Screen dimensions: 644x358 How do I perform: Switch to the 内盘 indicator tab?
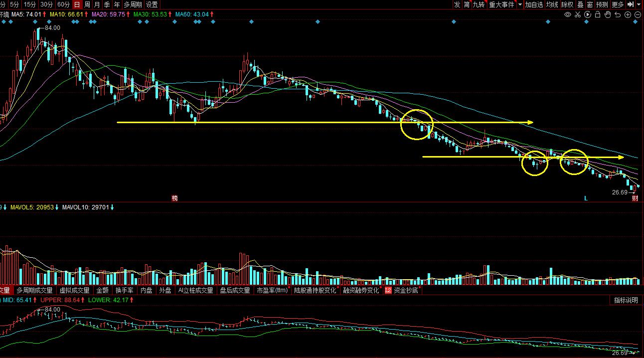146,290
